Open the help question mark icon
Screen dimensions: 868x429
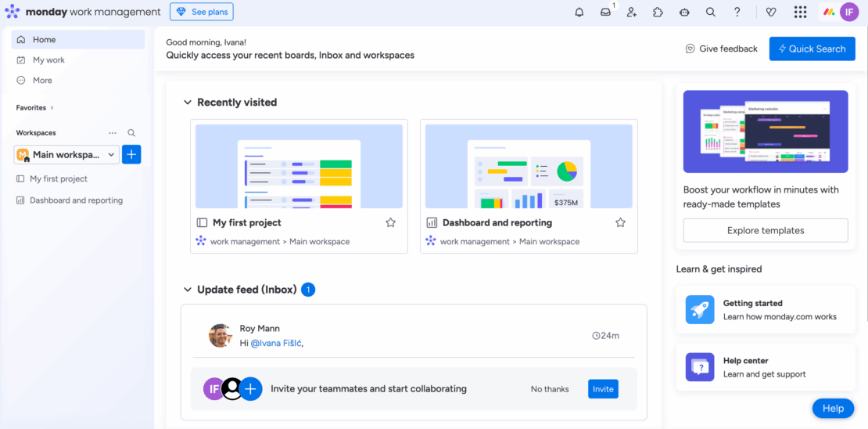(737, 13)
